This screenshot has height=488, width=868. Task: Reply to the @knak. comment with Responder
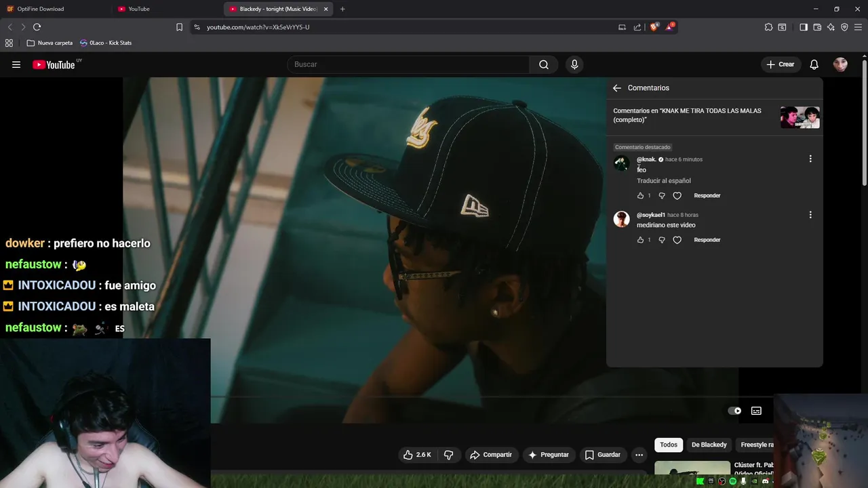(707, 196)
